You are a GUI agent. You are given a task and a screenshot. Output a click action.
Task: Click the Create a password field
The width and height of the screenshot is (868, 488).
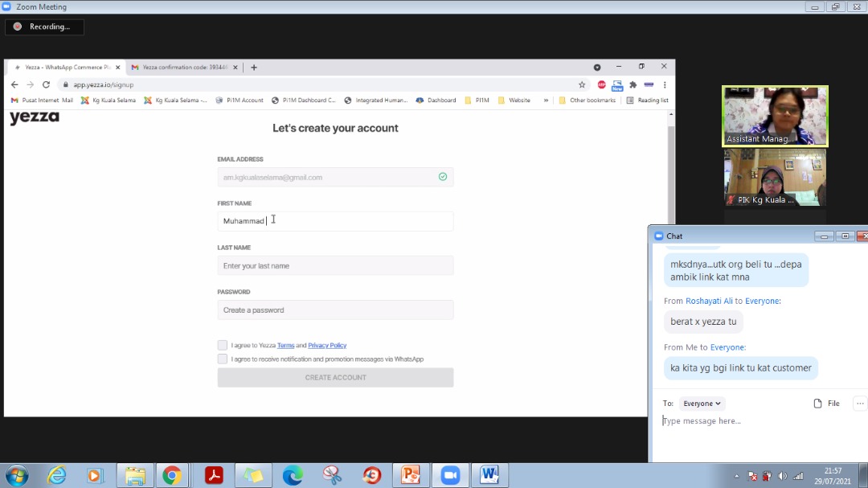click(x=335, y=310)
